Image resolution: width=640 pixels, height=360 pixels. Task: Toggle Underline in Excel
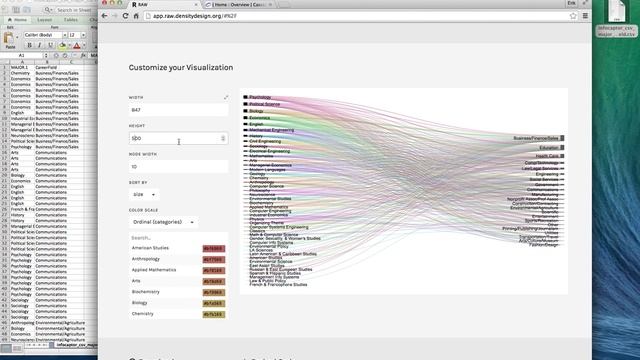pos(50,45)
